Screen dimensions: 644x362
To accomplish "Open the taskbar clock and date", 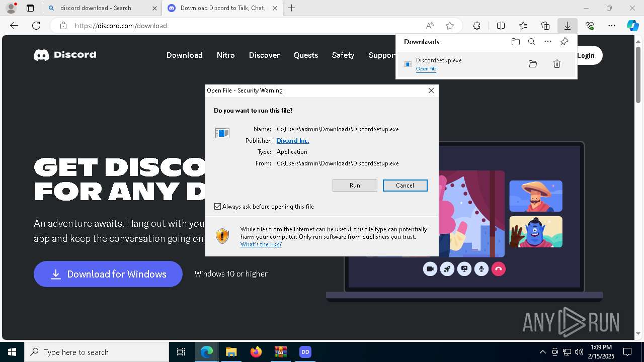I will coord(601,352).
